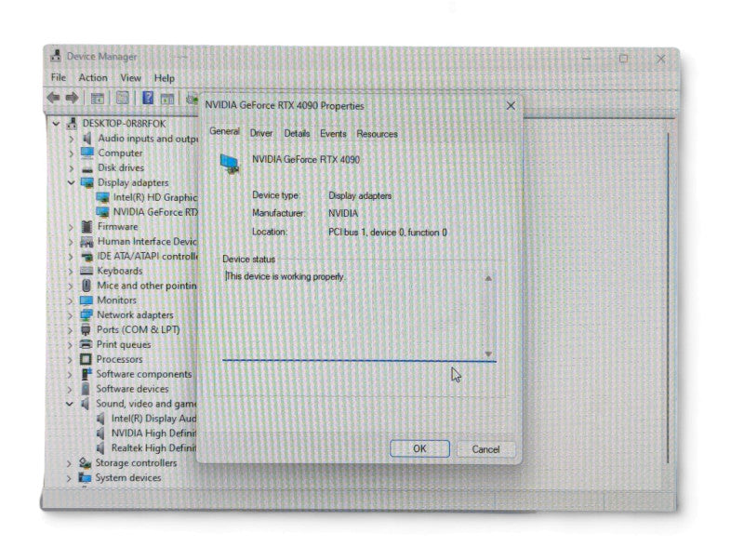Select the Audio inputs and outputs speaker icon
The image size is (744, 560).
[86, 139]
